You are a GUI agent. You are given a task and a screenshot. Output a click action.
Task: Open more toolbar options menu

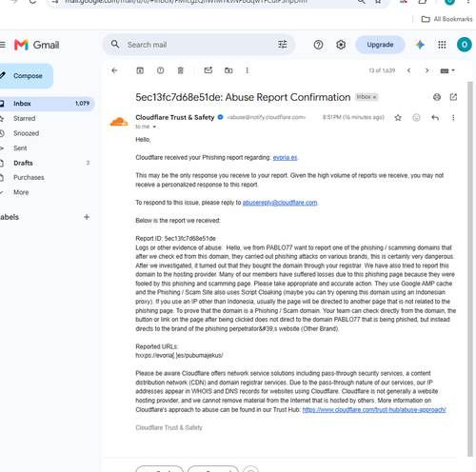(247, 70)
